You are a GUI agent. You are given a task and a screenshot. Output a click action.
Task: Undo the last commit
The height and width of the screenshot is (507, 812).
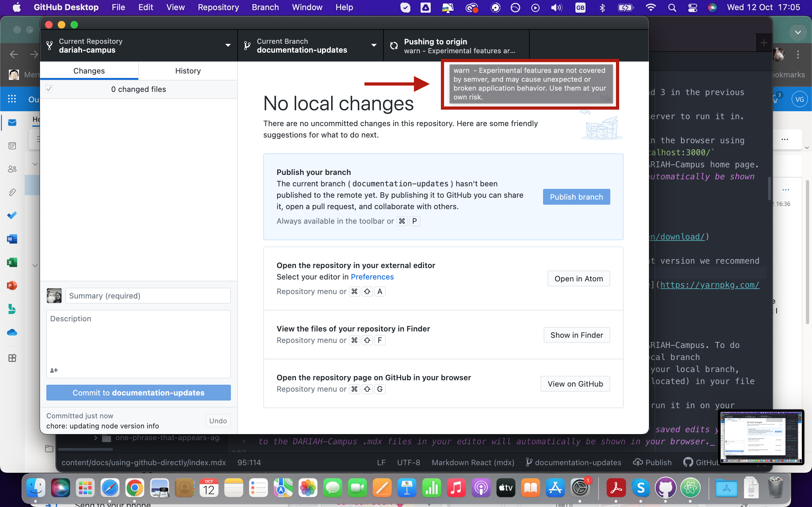tap(218, 420)
